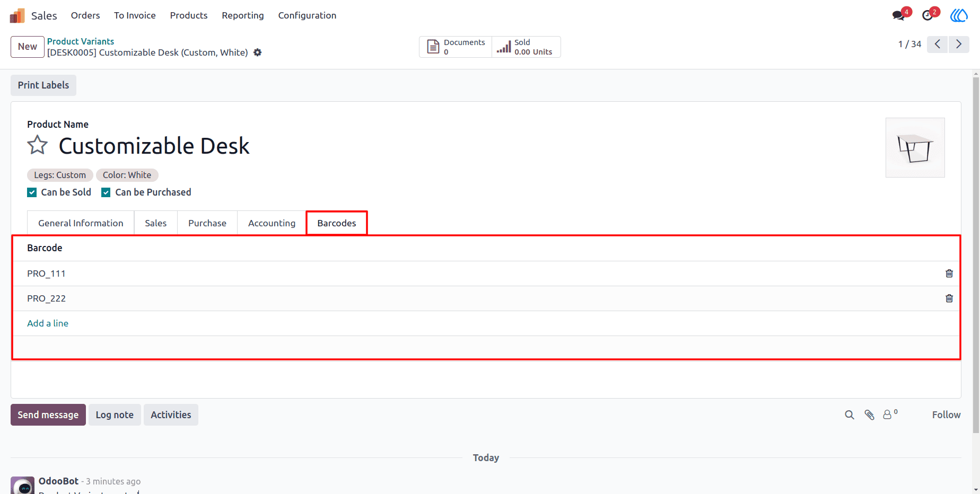Go to the next record arrow
Image resolution: width=980 pixels, height=494 pixels.
click(x=959, y=44)
